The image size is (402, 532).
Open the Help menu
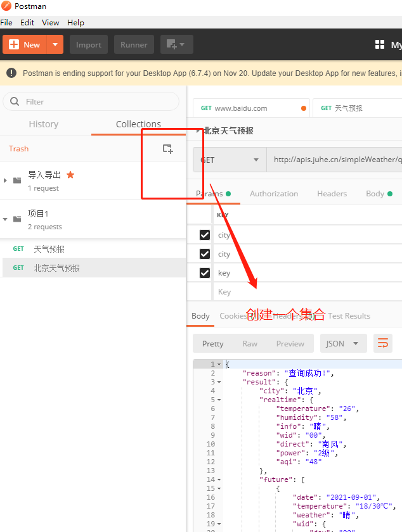point(75,22)
